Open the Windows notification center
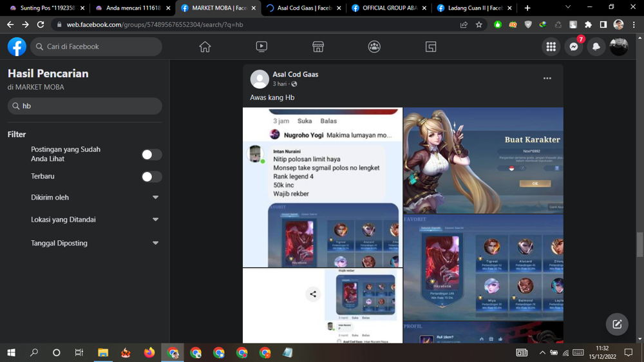 (x=629, y=352)
